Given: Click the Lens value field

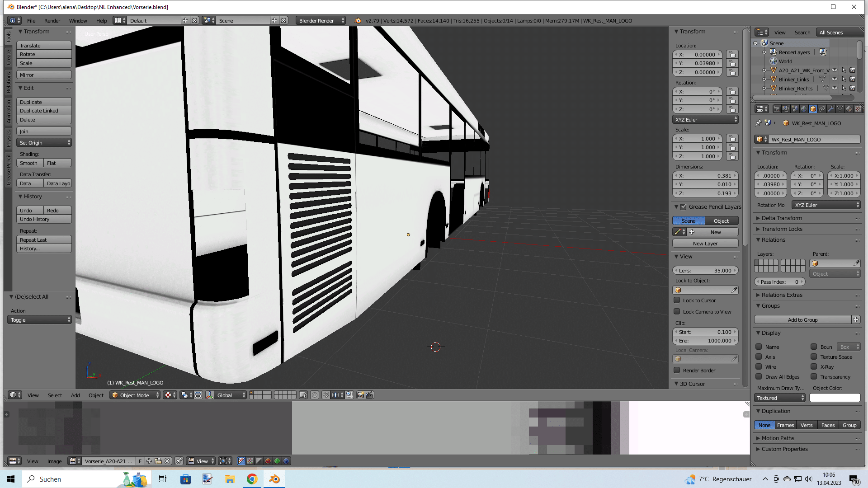Looking at the screenshot, I should tap(705, 271).
